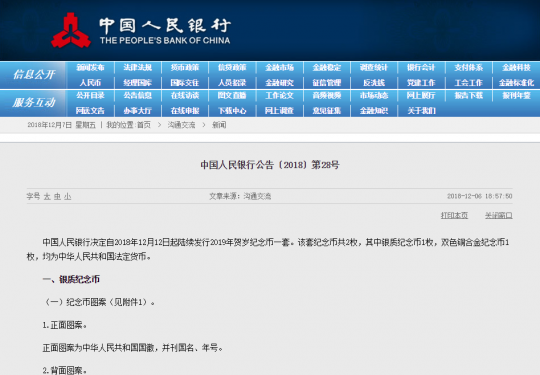Go to the 党建工作 section
This screenshot has height=375, width=540.
click(x=421, y=83)
